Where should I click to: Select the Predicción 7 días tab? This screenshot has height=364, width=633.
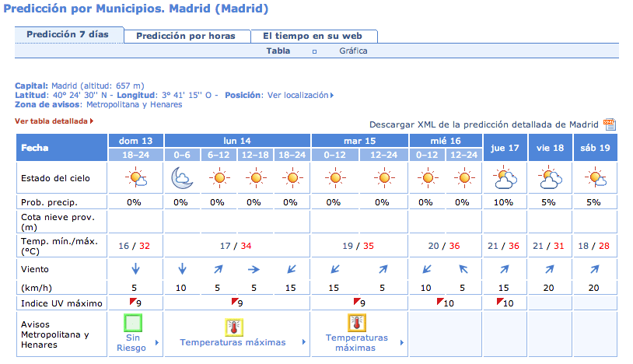(68, 34)
